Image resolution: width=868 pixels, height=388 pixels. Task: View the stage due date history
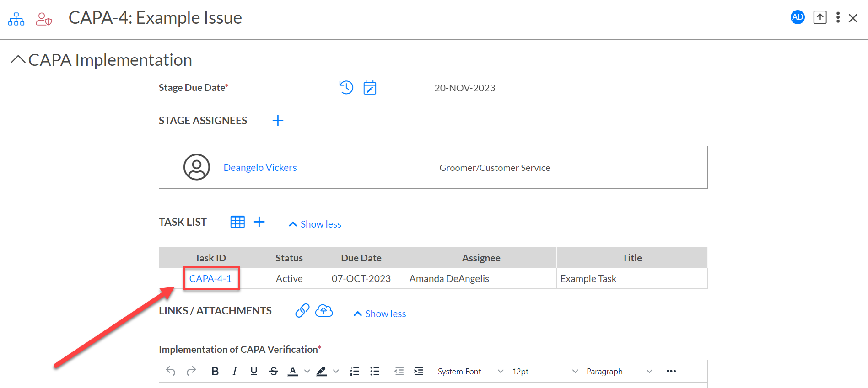[346, 87]
